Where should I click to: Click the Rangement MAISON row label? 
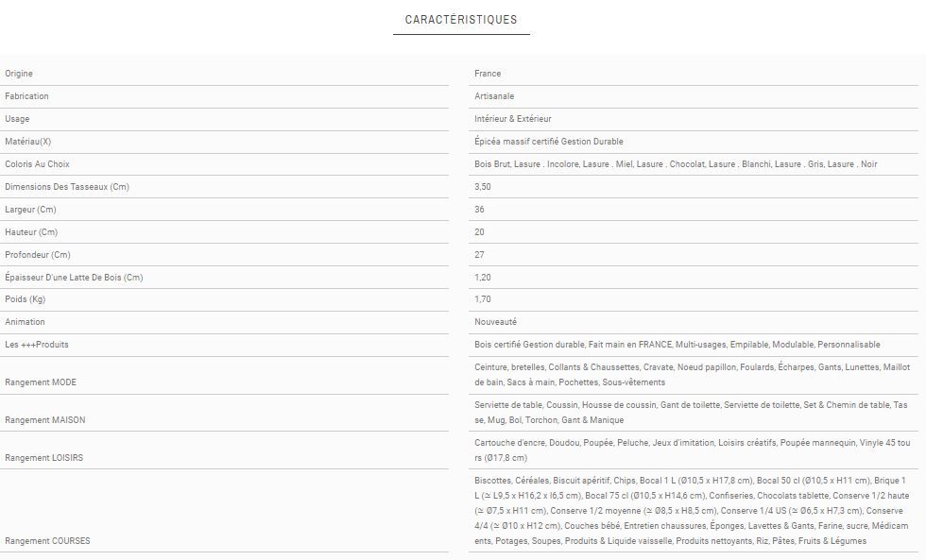pyautogui.click(x=43, y=420)
